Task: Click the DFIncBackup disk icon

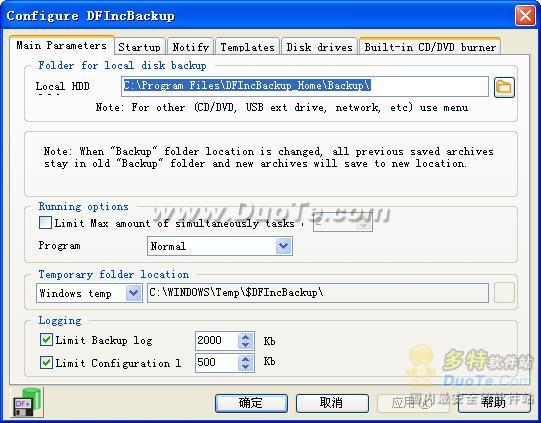Action: [28, 402]
